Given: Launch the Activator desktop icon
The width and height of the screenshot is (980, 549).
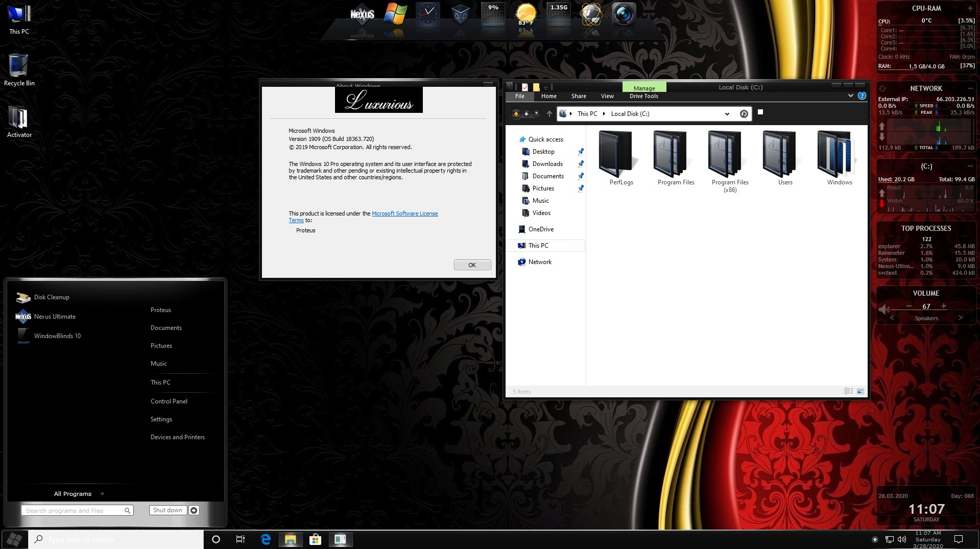Looking at the screenshot, I should click(x=19, y=122).
